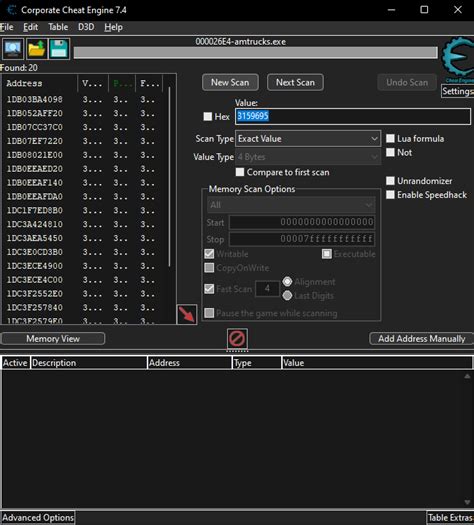Viewport: 474px width, 525px height.
Task: Open Settings
Action: [458, 91]
